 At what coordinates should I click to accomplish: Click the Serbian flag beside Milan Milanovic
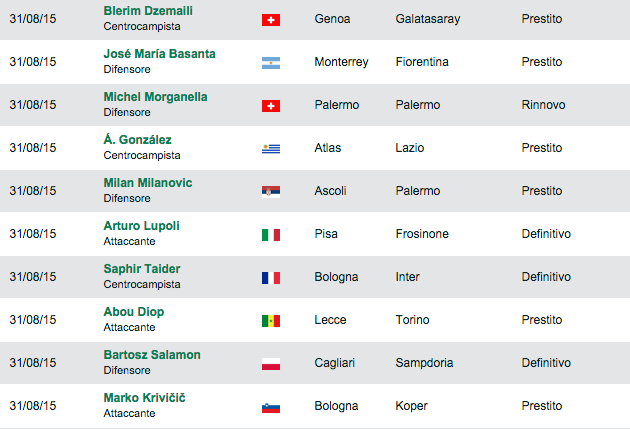click(270, 191)
